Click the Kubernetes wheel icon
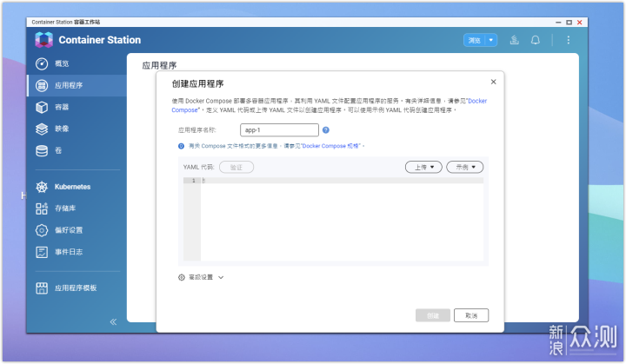 tap(42, 187)
